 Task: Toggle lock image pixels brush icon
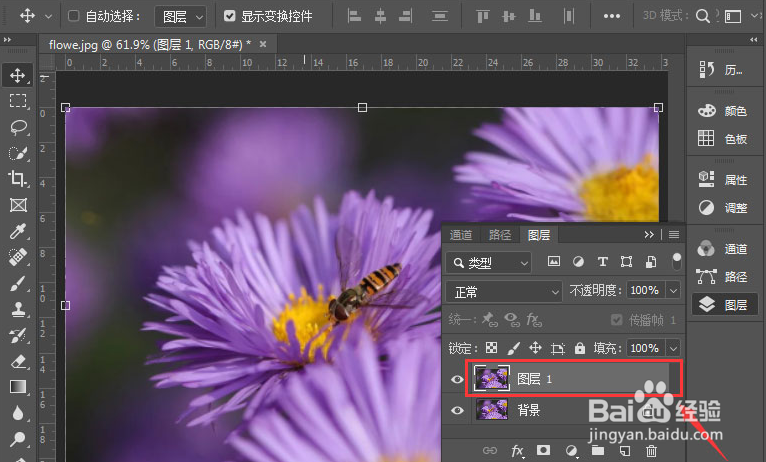tap(513, 348)
